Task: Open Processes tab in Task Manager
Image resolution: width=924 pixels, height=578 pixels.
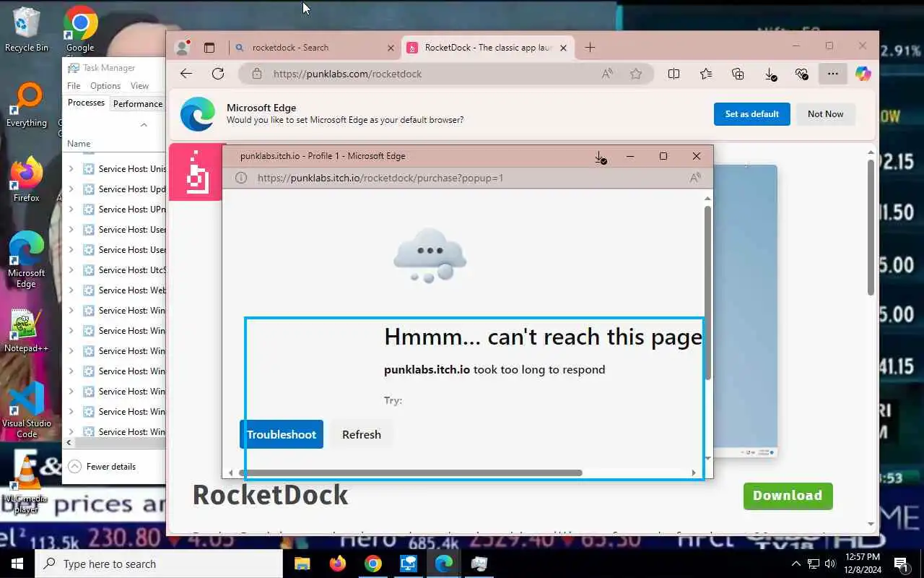Action: (86, 103)
